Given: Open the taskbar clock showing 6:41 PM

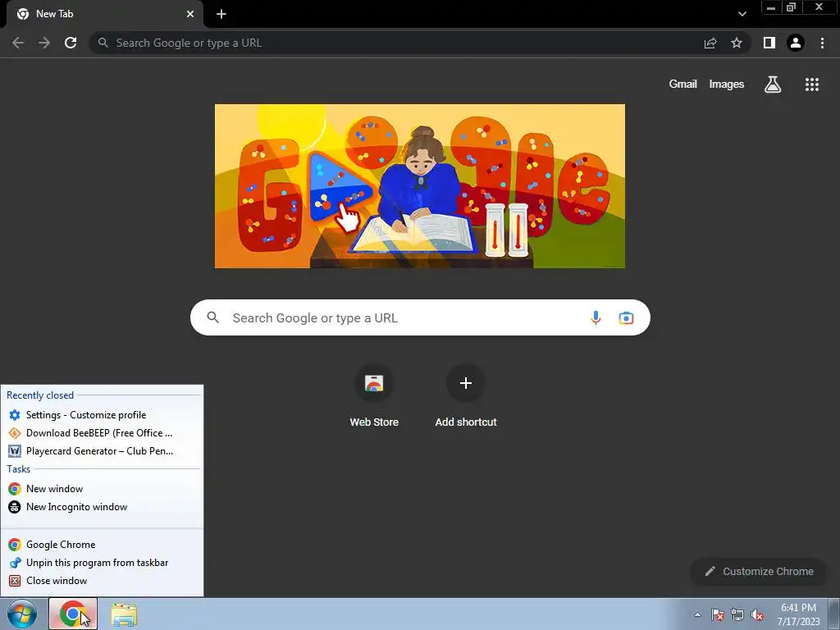Looking at the screenshot, I should (x=798, y=614).
